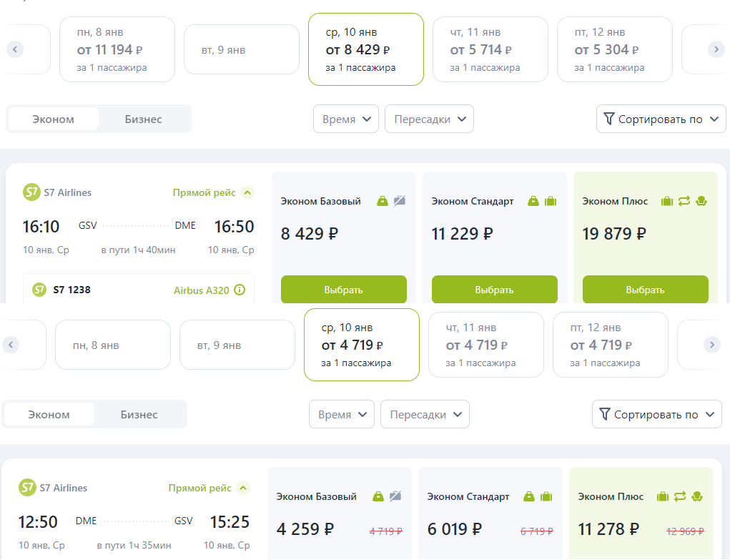
Task: Click the next-dates arrow beside the 5 304 ₽ Friday fare
Action: (x=716, y=49)
